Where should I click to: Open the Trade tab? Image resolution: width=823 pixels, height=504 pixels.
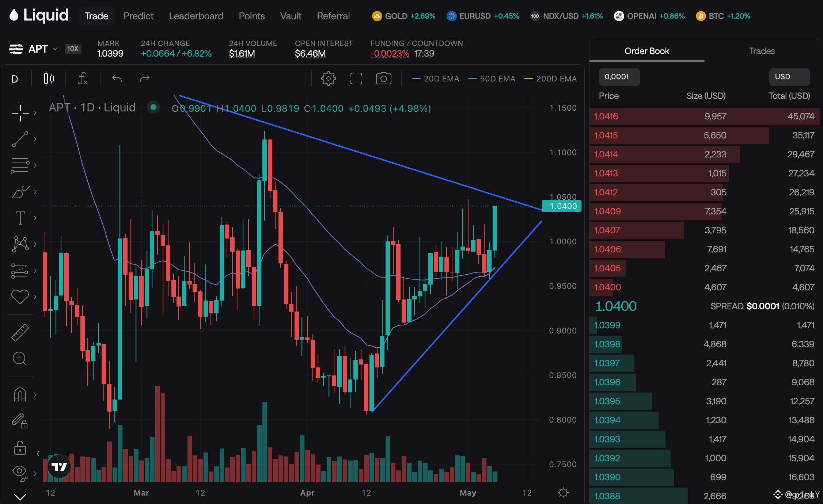click(96, 16)
